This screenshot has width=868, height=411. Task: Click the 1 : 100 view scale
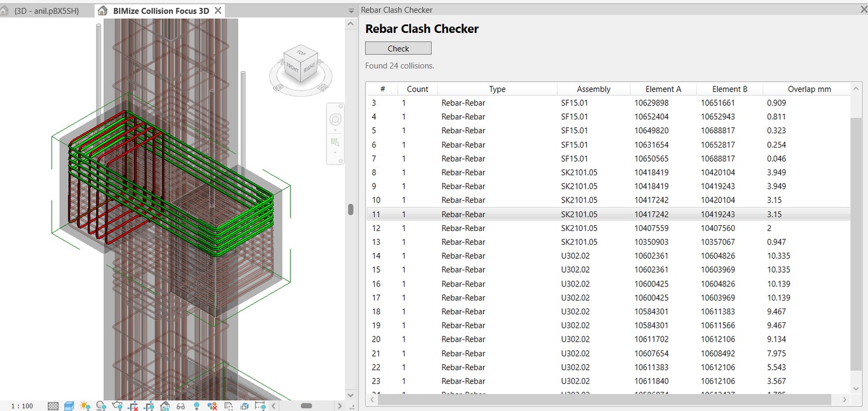22,406
